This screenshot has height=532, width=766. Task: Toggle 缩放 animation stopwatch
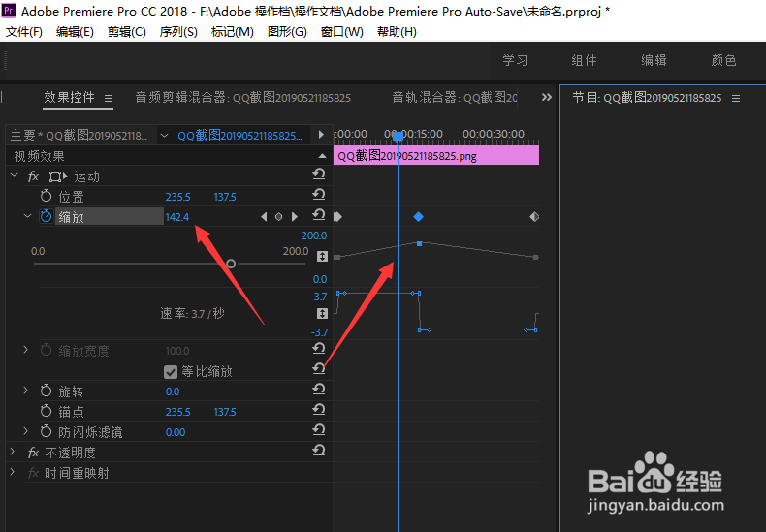point(46,216)
